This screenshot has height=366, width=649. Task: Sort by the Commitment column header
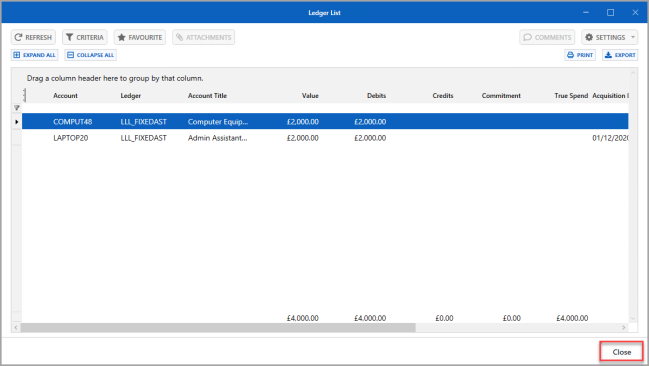501,96
